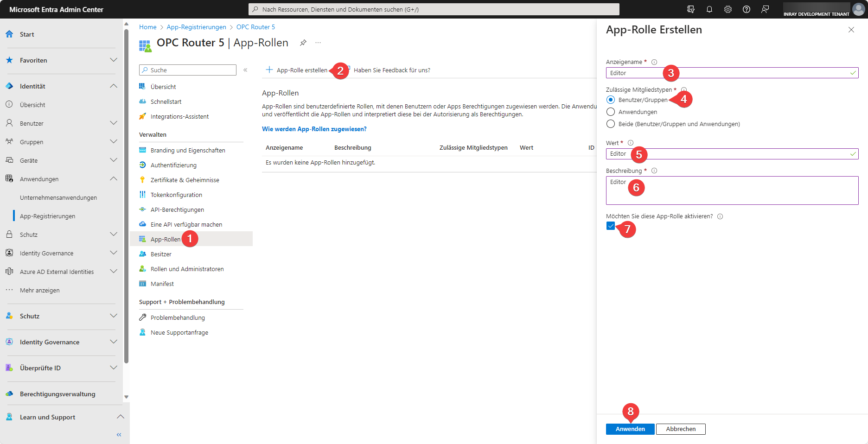This screenshot has height=444, width=868.
Task: Expand the Benutzer submenu
Action: (113, 123)
